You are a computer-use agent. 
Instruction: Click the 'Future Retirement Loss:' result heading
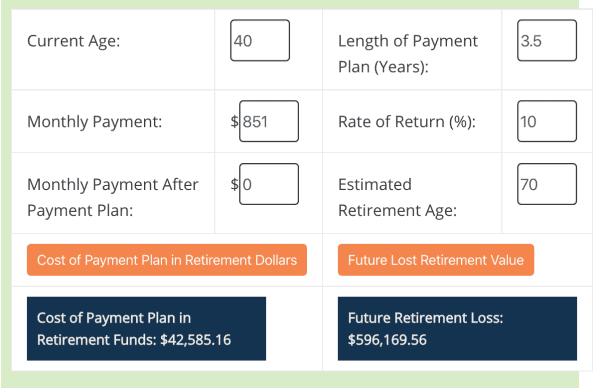pos(425,318)
